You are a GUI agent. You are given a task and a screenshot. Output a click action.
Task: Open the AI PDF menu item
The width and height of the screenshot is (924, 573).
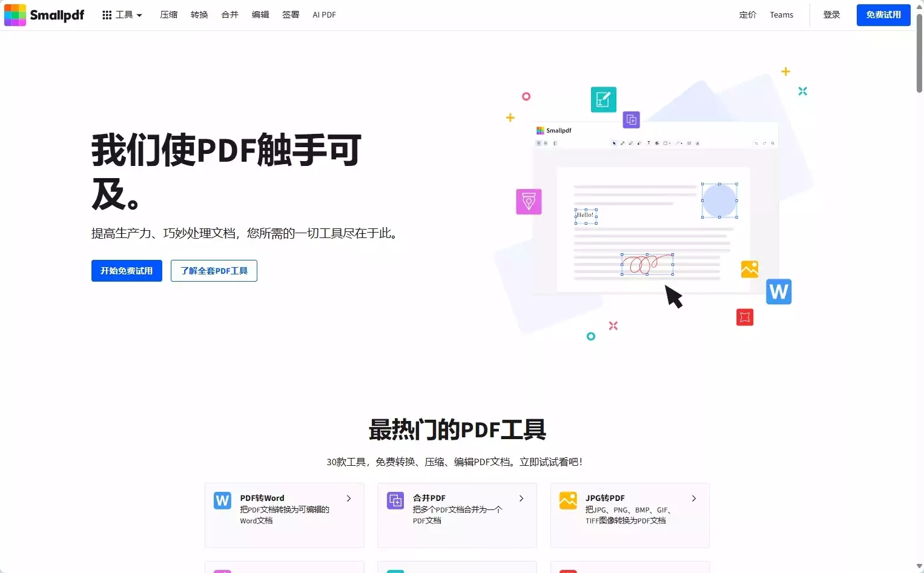(324, 15)
